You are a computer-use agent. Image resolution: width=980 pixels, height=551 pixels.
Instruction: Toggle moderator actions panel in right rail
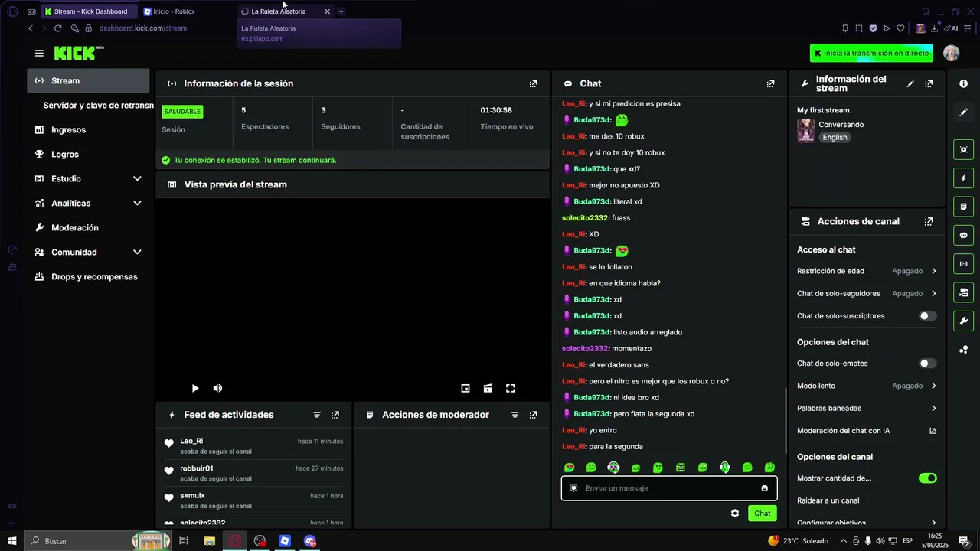[x=963, y=207]
